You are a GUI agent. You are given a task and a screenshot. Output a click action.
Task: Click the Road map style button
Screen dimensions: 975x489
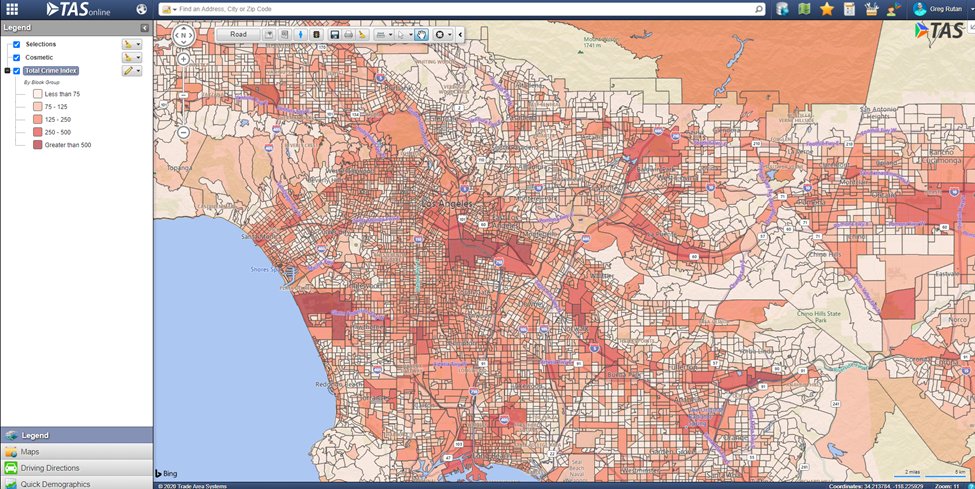[239, 35]
